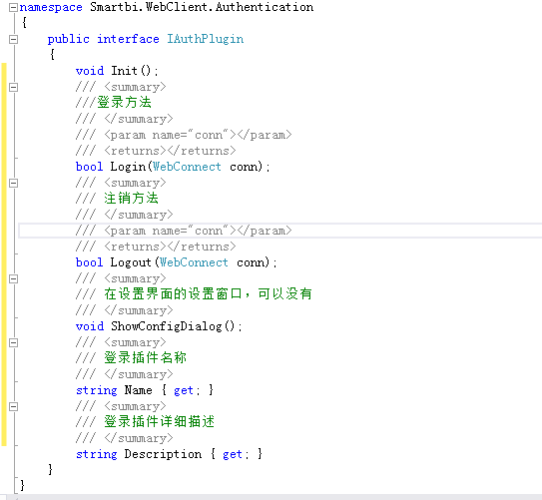The image size is (542, 500).
Task: Click the Description property identifier
Action: click(x=163, y=454)
